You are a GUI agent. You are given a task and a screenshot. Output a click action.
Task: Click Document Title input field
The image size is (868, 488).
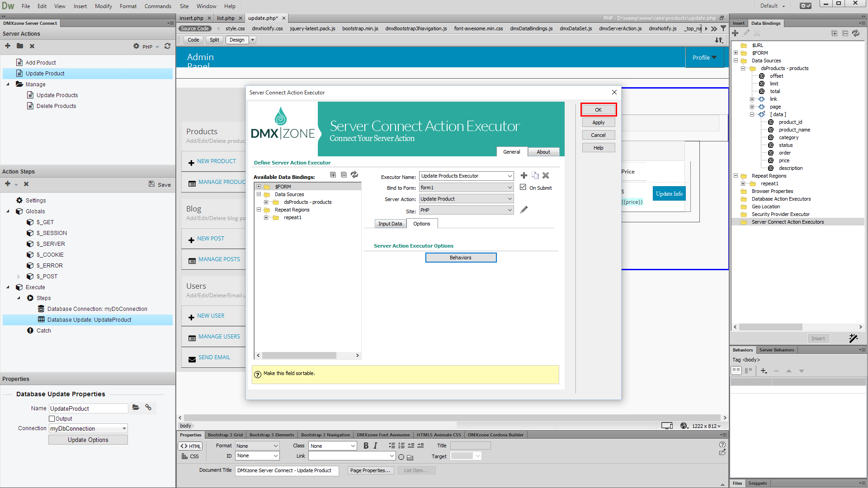[x=286, y=470]
